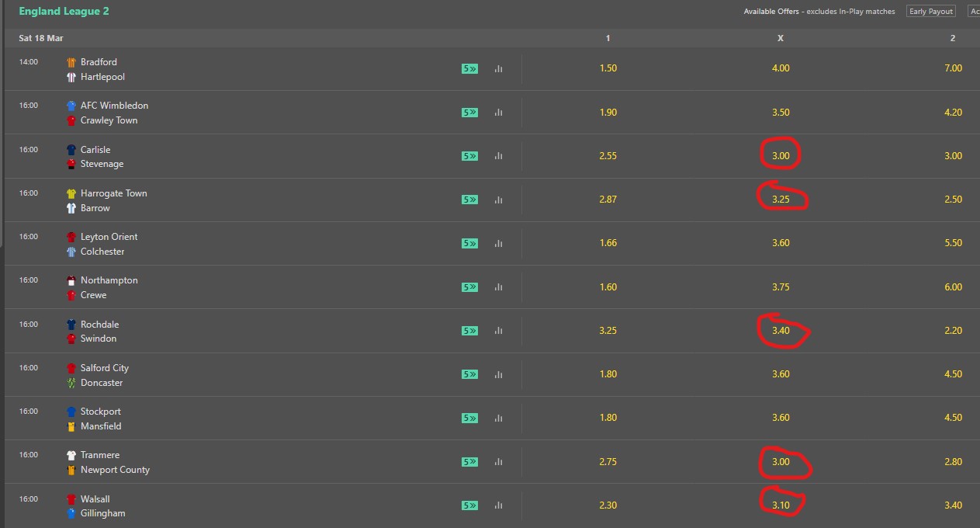
Task: Select Carlisle home win odds 2.55
Action: point(608,156)
